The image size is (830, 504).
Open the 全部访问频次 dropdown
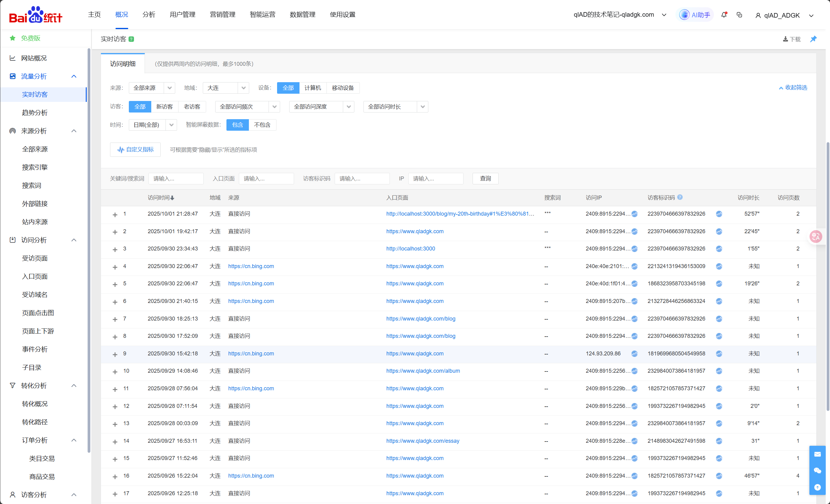[247, 107]
